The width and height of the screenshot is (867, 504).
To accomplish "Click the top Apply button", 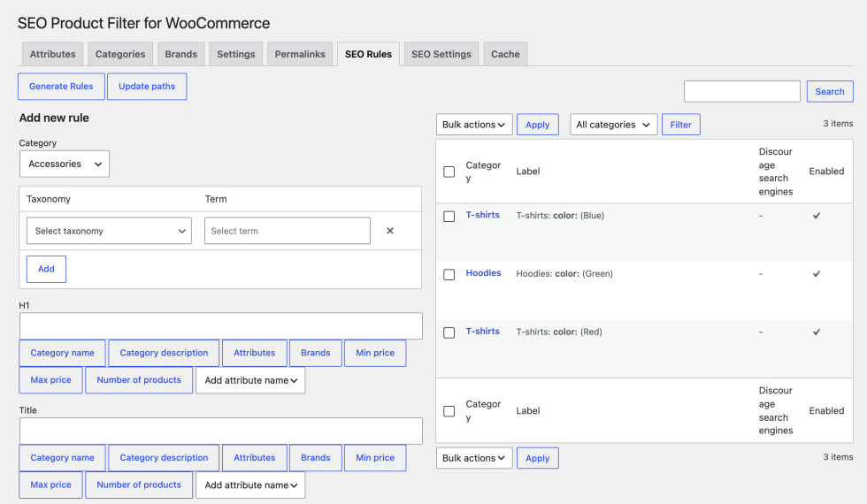I will (x=538, y=125).
